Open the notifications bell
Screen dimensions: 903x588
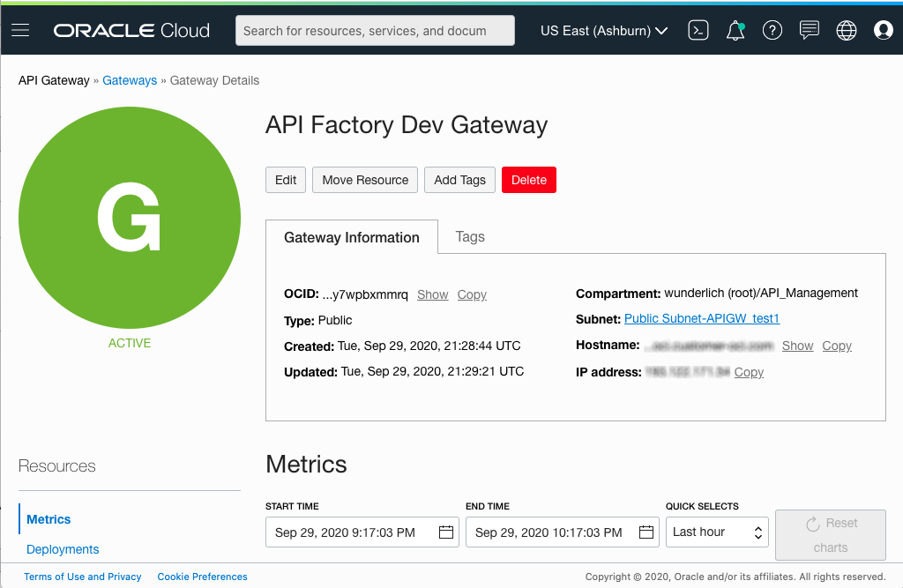pos(735,30)
